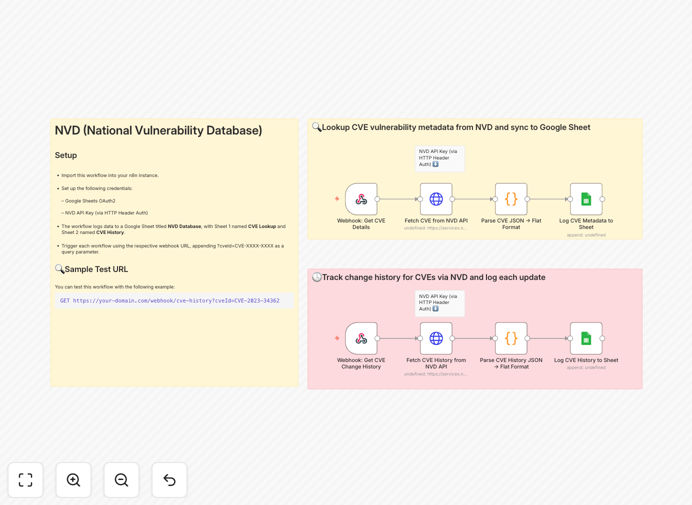Select the Parse CVE JSON → Flat Format node
Screen dimensions: 692x505
[511, 199]
